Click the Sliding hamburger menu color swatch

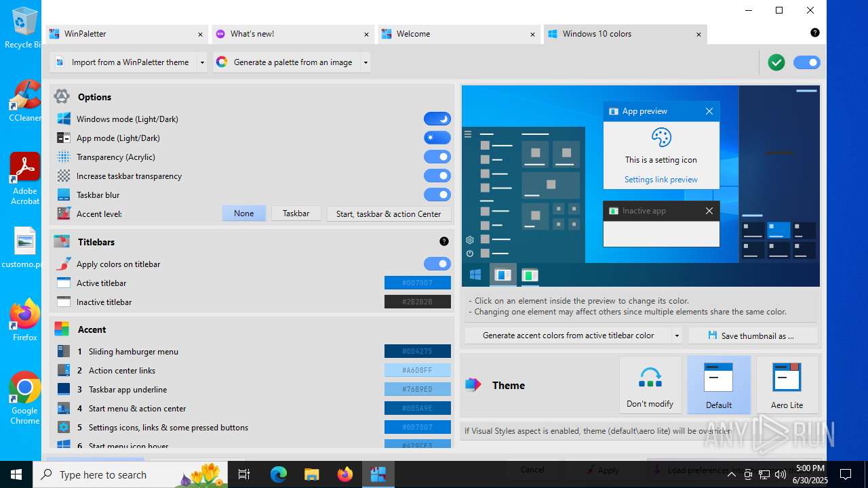[418, 351]
